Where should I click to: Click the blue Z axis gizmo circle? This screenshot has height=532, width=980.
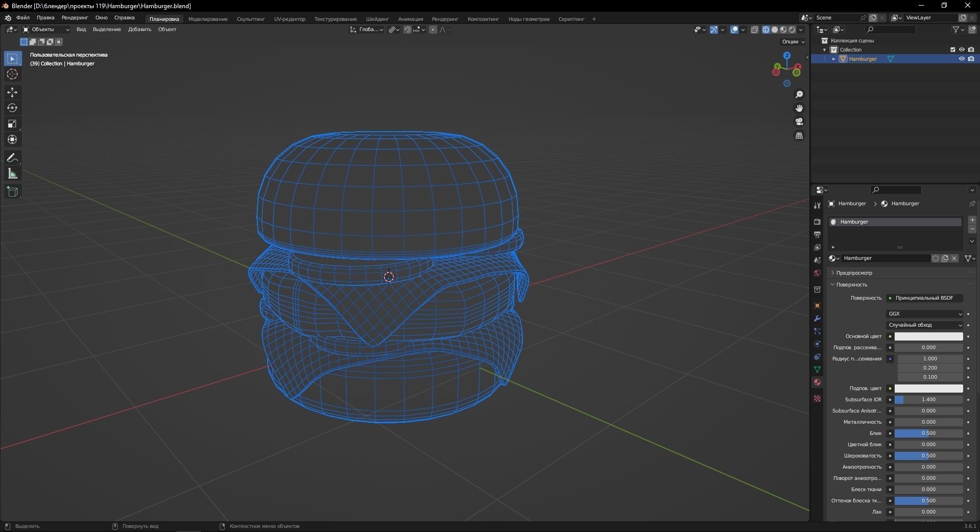(x=787, y=55)
